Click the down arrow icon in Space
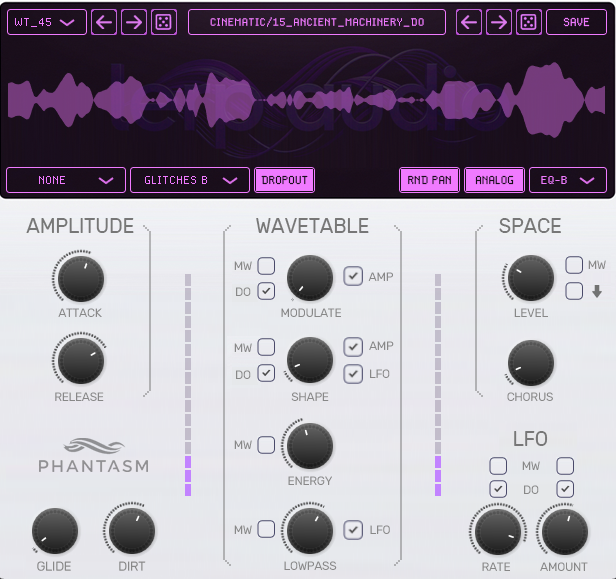This screenshot has height=579, width=616. pyautogui.click(x=596, y=292)
